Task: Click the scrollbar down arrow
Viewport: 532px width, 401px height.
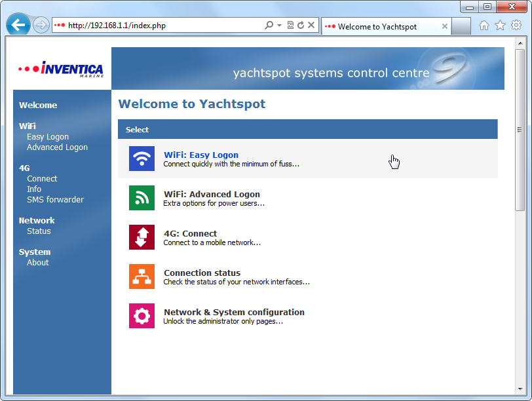Action: pos(520,389)
